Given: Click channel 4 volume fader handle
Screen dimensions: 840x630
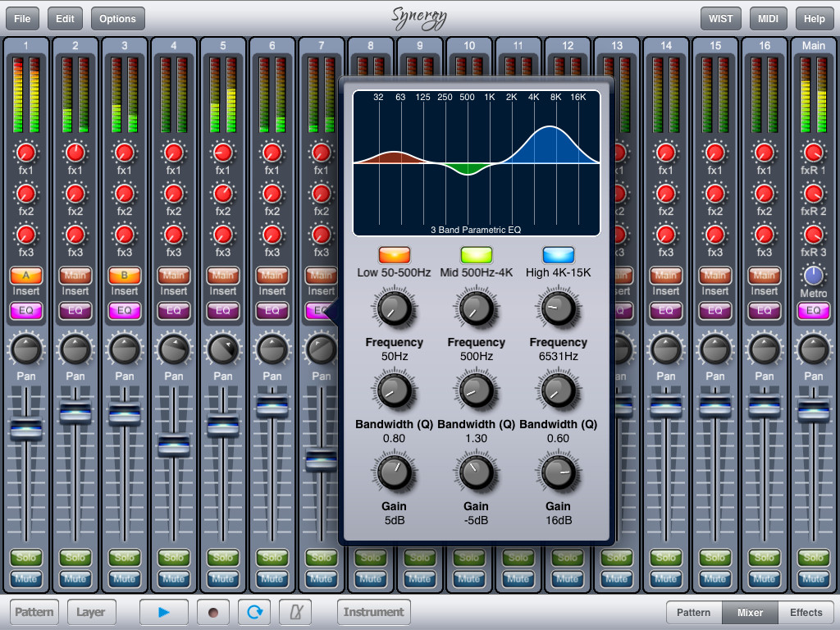Looking at the screenshot, I should (174, 445).
